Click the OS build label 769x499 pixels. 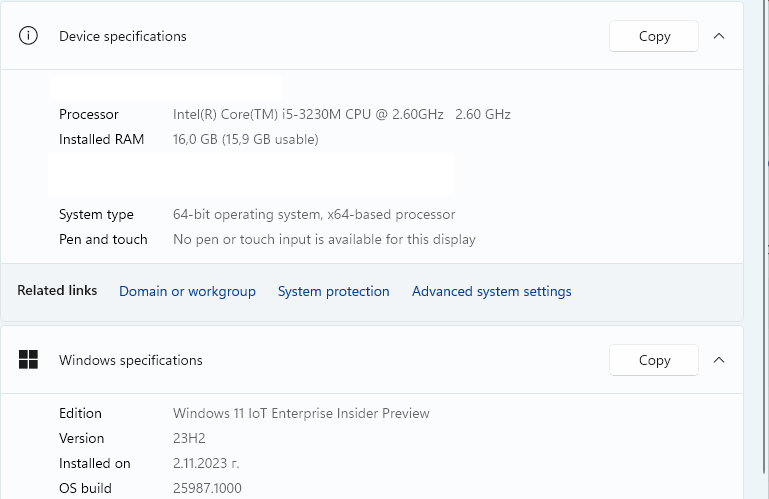click(85, 488)
